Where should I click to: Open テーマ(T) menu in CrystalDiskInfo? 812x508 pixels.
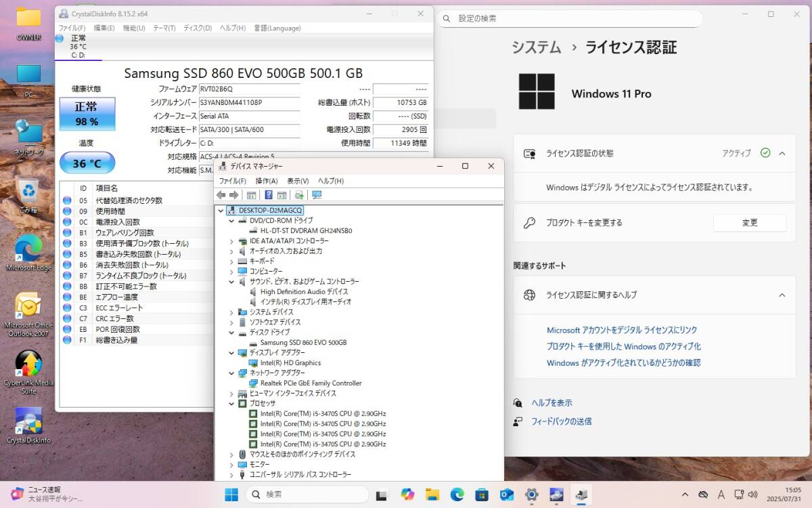pyautogui.click(x=164, y=28)
